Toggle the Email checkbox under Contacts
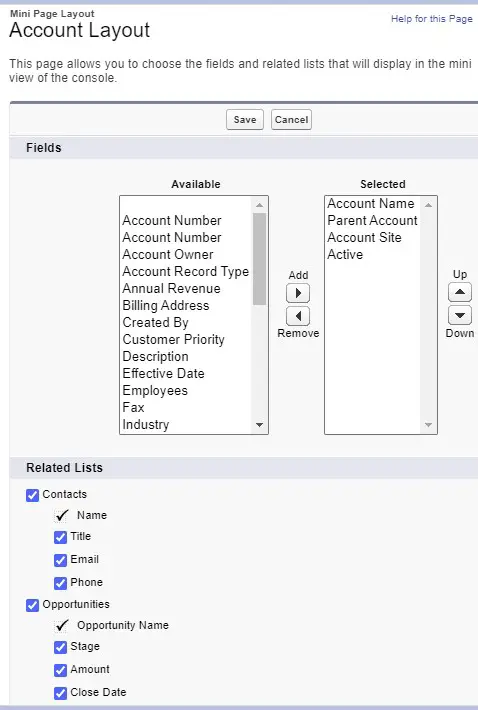 click(x=60, y=560)
